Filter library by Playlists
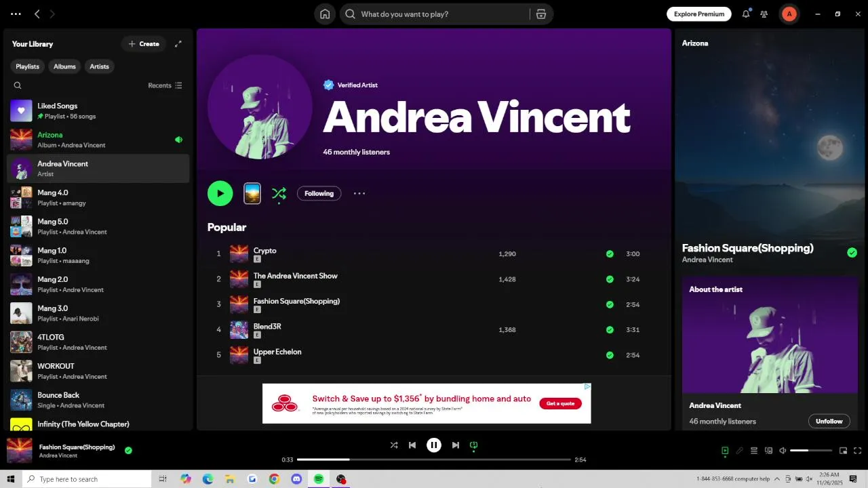The image size is (868, 488). [27, 66]
